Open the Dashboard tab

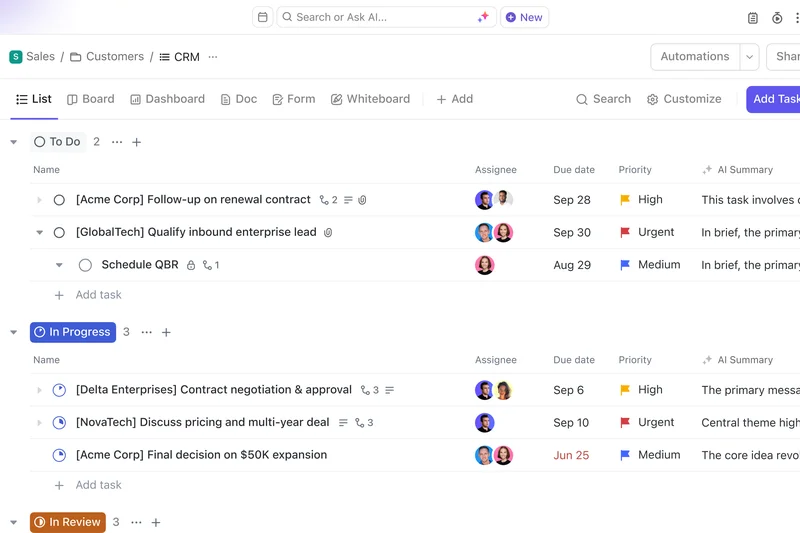[x=166, y=99]
